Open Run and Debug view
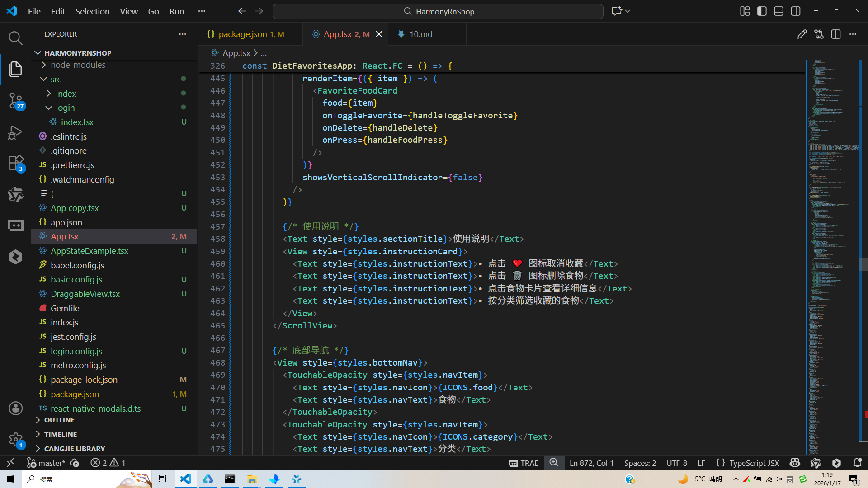Viewport: 868px width, 488px height. tap(15, 132)
